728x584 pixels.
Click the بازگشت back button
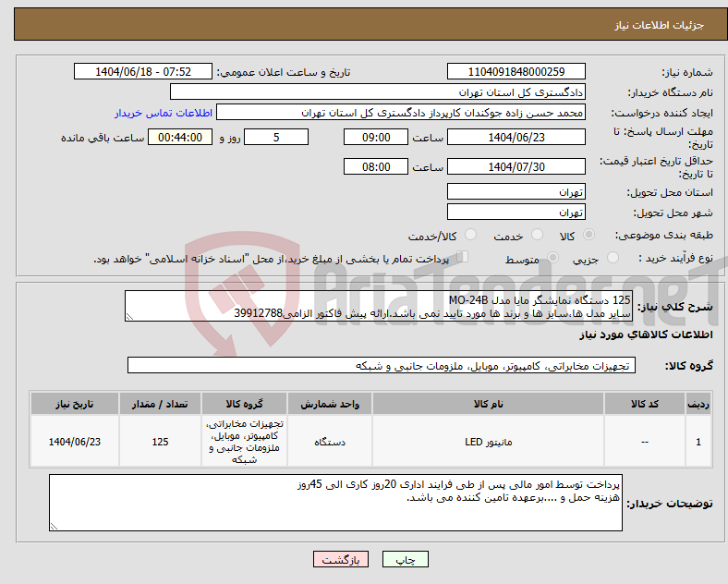(341, 559)
